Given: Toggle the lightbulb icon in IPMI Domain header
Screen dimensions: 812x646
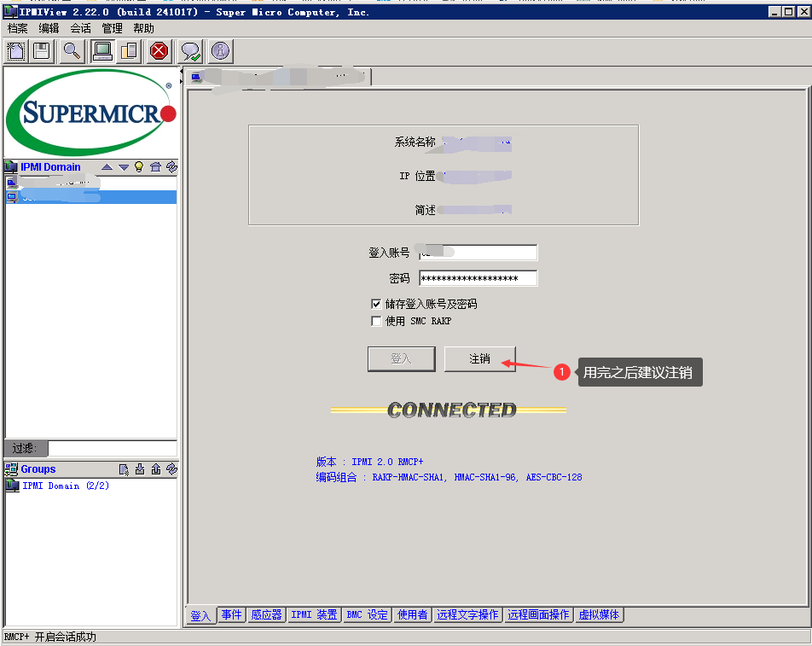Looking at the screenshot, I should point(138,167).
